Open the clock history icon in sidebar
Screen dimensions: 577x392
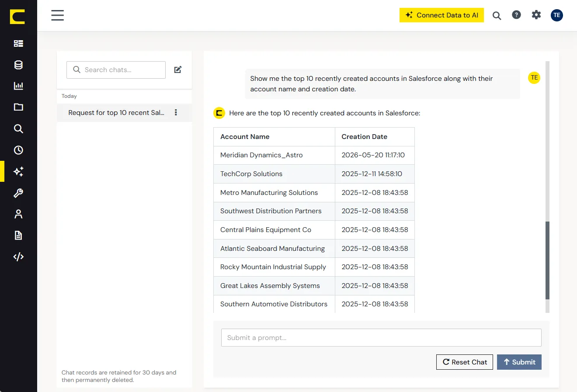[18, 150]
